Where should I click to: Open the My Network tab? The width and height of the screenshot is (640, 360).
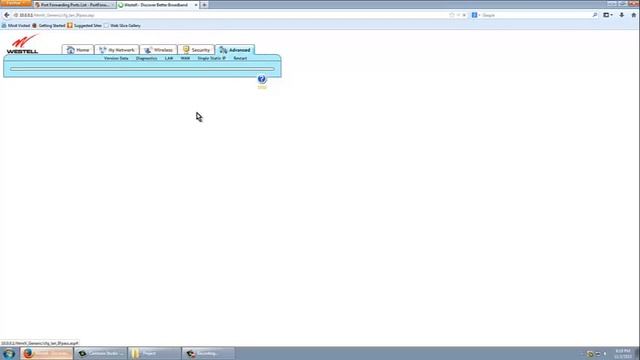[x=117, y=50]
